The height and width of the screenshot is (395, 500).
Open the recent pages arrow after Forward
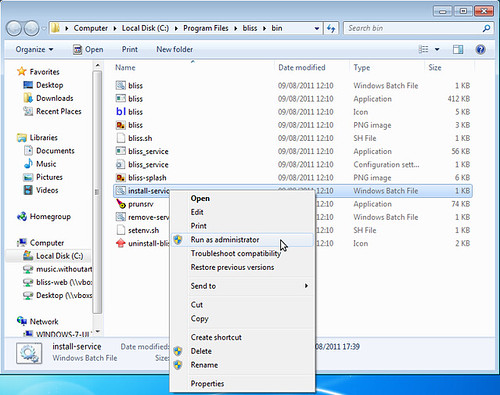point(44,28)
